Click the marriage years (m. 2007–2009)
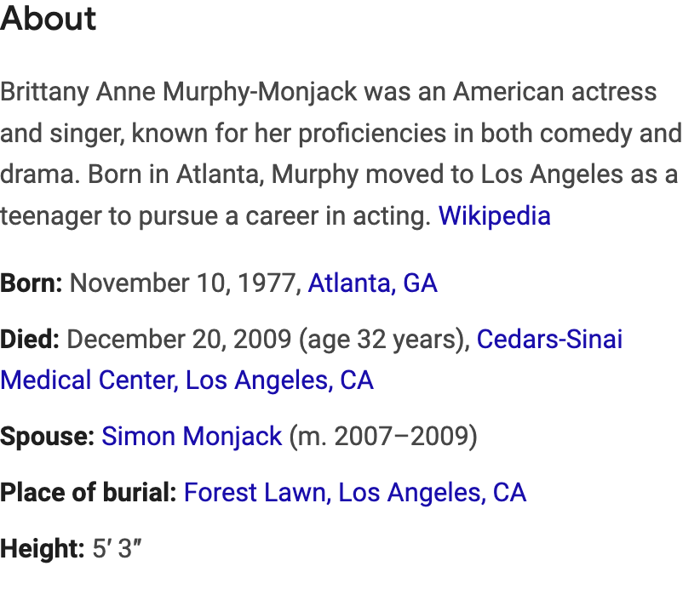The image size is (700, 589). pyautogui.click(x=383, y=437)
